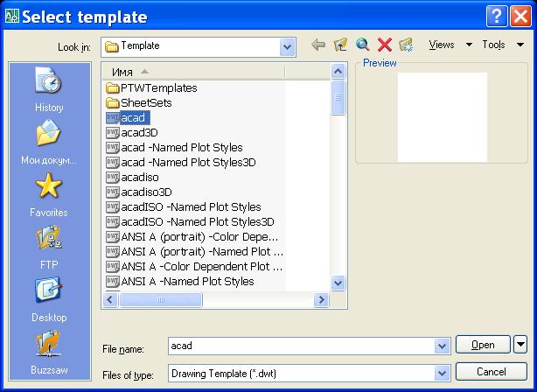Open the Buzzsaw location icon

49,353
